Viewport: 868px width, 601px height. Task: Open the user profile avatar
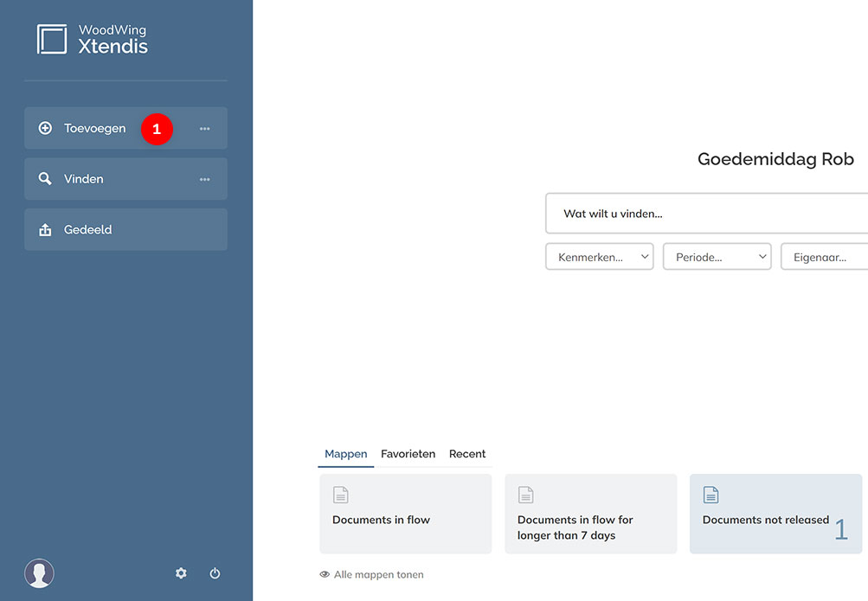point(39,572)
